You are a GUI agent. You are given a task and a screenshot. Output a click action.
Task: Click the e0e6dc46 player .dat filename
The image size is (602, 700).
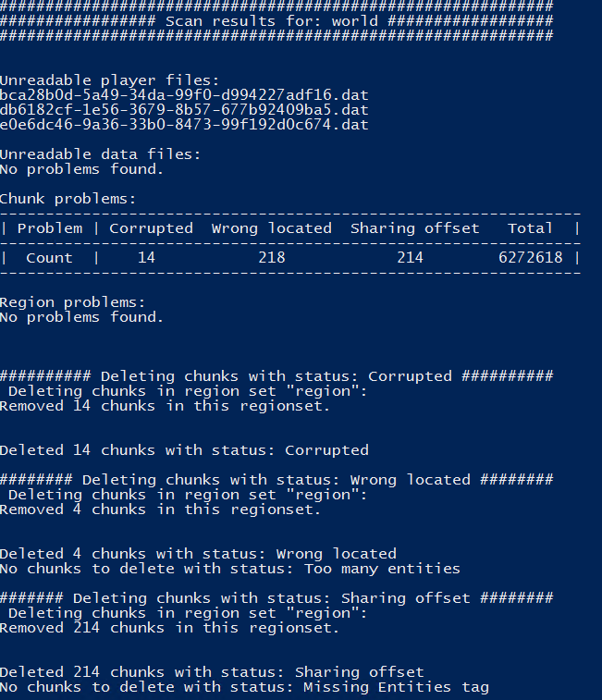point(184,125)
